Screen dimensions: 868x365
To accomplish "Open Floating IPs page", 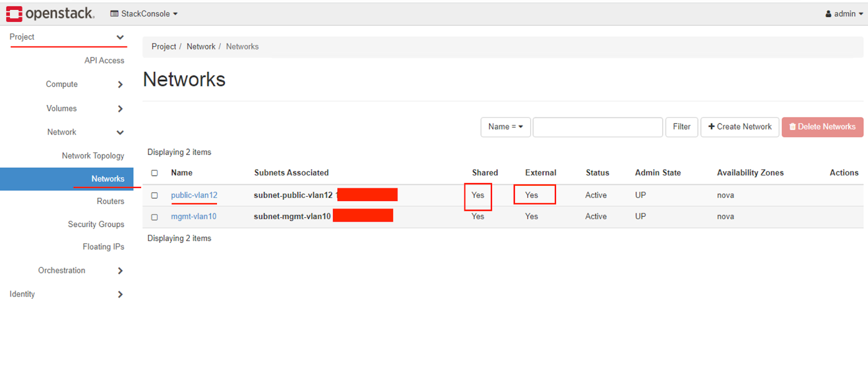I will coord(103,247).
